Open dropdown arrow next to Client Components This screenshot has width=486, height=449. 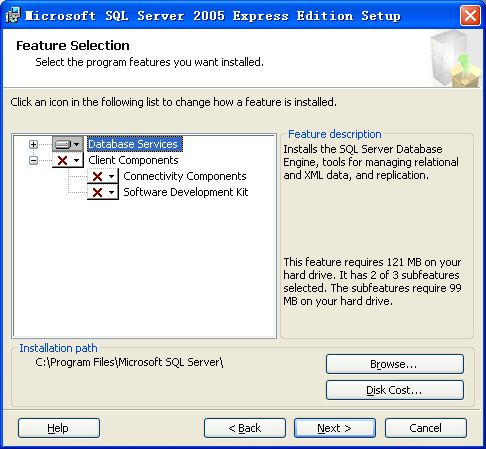[77, 161]
